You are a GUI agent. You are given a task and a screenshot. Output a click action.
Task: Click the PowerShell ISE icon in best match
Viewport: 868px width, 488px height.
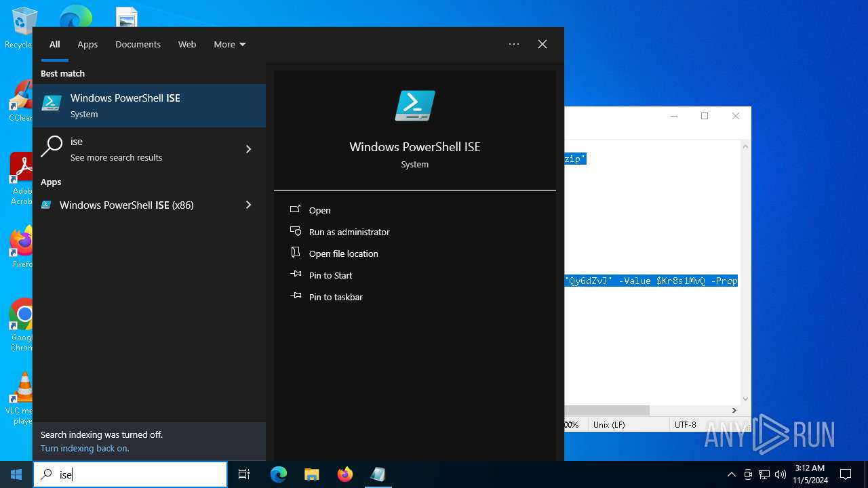coord(52,103)
